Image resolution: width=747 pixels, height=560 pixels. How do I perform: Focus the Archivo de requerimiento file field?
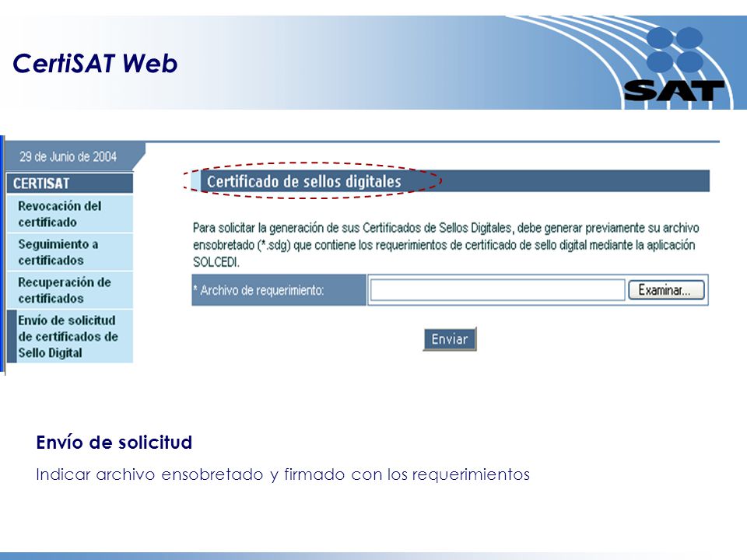pyautogui.click(x=497, y=290)
